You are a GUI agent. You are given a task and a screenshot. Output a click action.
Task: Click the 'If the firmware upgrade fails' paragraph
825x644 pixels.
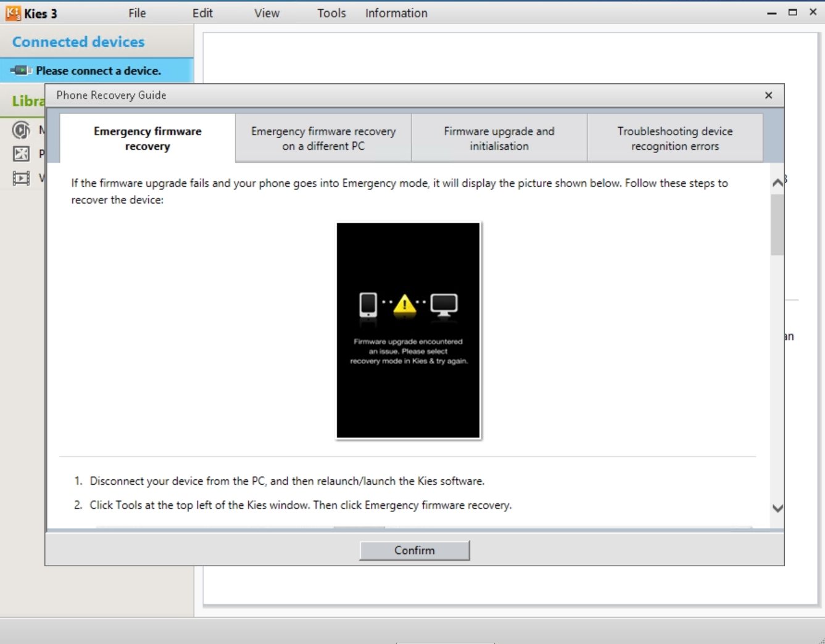399,191
